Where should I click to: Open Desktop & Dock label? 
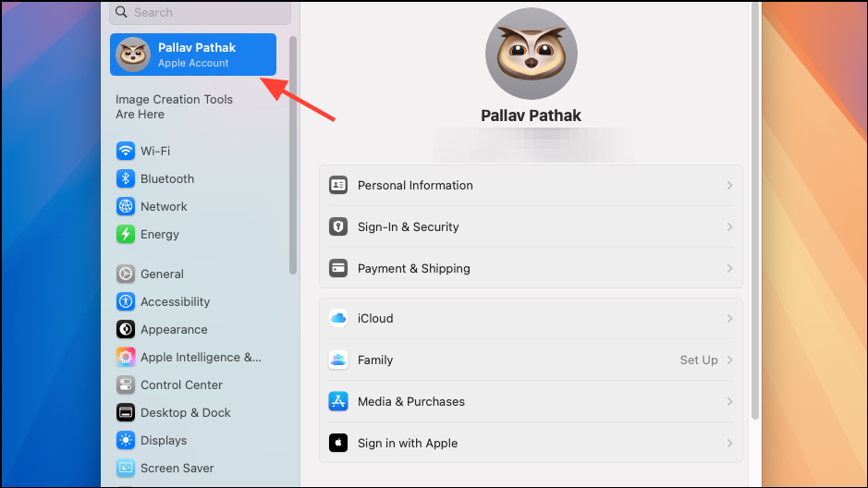(x=186, y=412)
